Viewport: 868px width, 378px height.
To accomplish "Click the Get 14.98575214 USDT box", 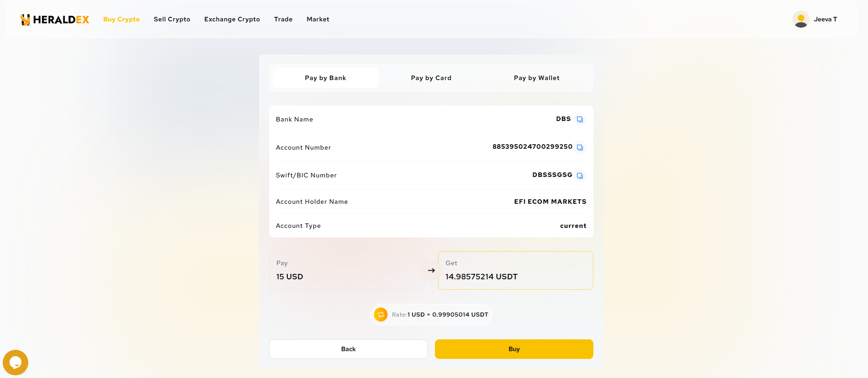I will [x=515, y=270].
